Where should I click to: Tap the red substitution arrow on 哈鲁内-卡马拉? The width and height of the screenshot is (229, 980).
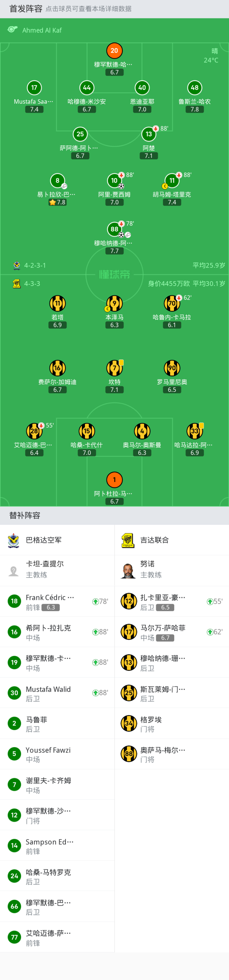pyautogui.click(x=179, y=298)
